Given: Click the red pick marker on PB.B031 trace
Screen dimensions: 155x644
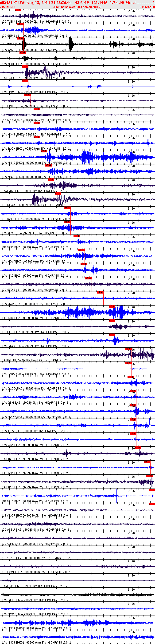Looking at the screenshot, I should point(147,462).
